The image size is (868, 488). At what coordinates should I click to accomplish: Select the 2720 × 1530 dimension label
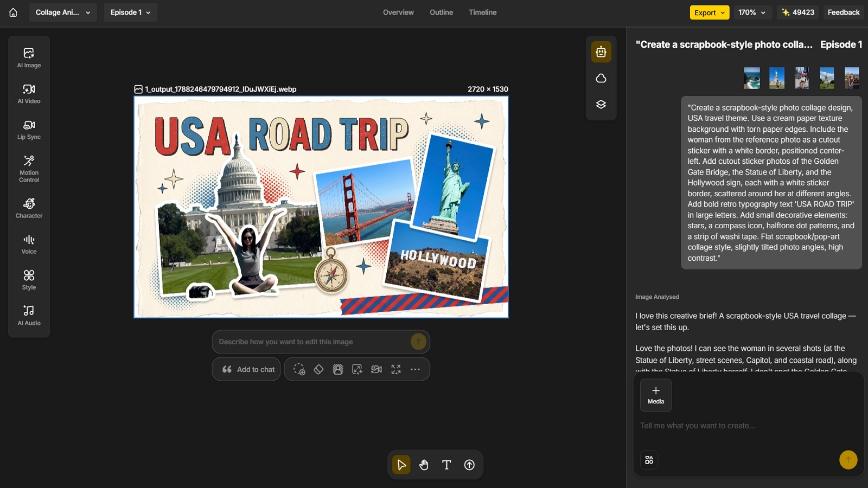click(x=488, y=89)
